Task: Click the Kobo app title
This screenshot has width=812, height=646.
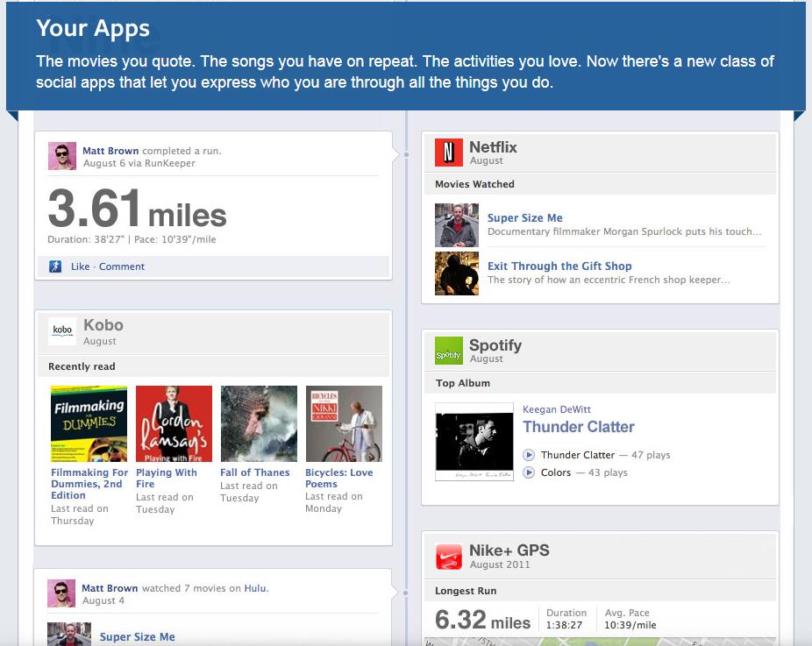Action: click(103, 325)
